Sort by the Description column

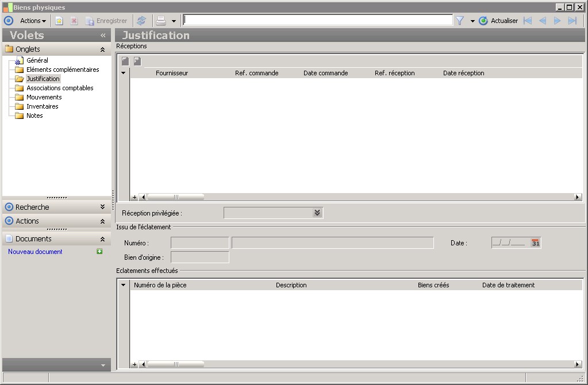(x=291, y=285)
